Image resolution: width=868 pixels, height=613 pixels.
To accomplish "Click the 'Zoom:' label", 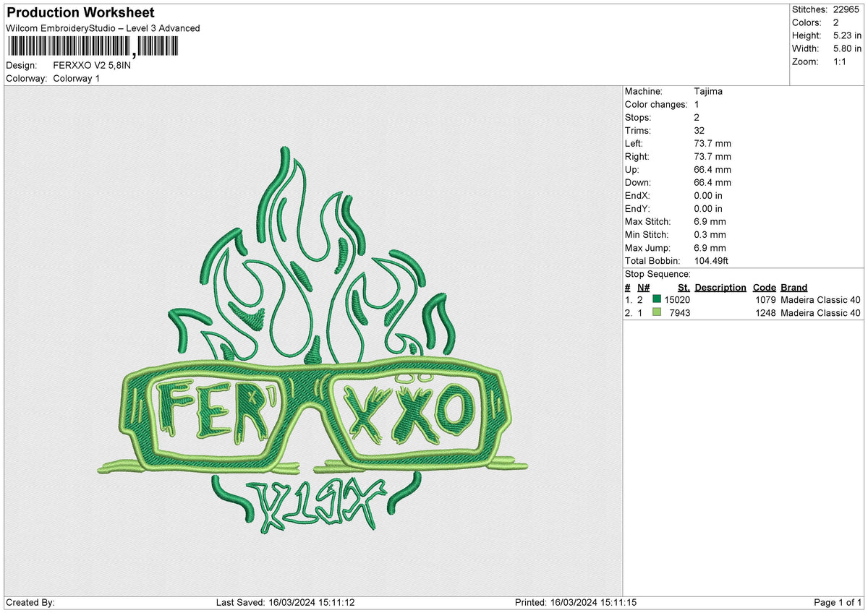I will tap(805, 61).
